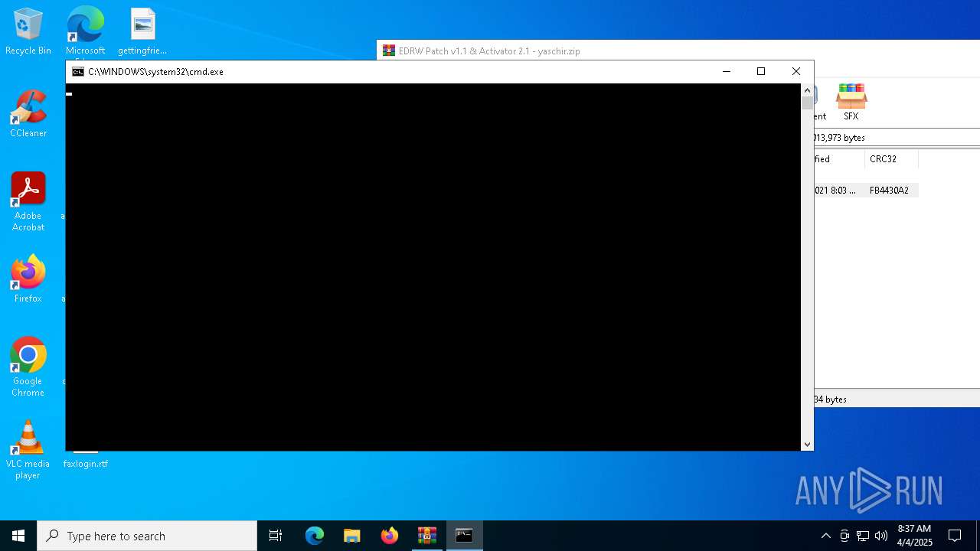Open the clock showing 8:37 AM

(x=914, y=536)
